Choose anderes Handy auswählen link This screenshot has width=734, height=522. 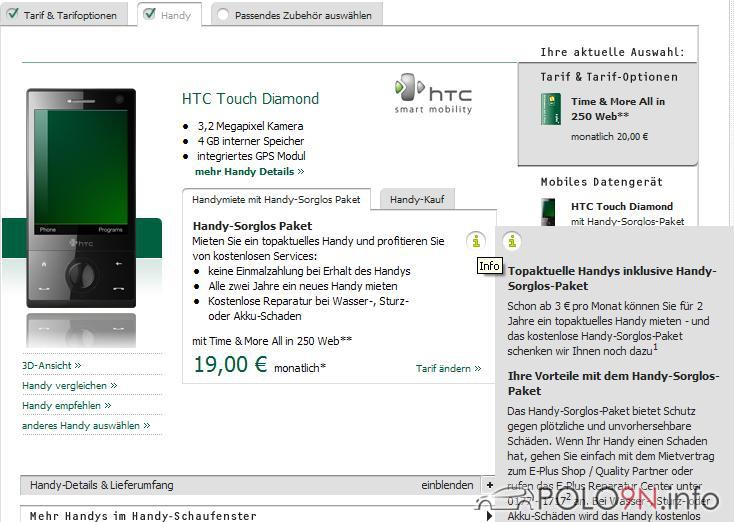[86, 426]
